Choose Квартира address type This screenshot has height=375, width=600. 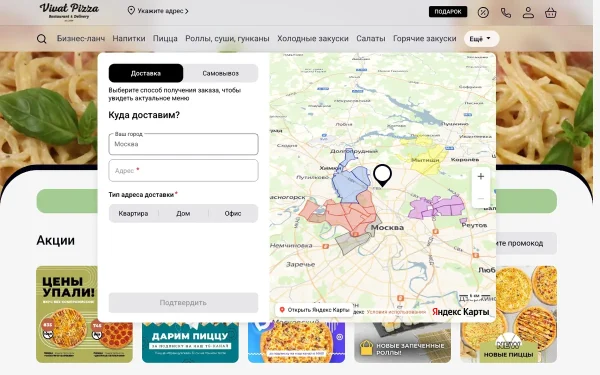click(x=133, y=214)
